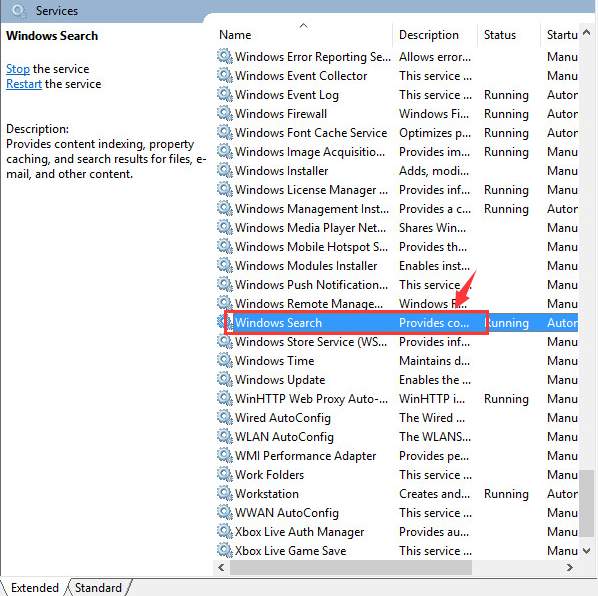Image resolution: width=598 pixels, height=596 pixels.
Task: Click the gear icon beside WLAN AutoConfig
Action: coord(225,436)
